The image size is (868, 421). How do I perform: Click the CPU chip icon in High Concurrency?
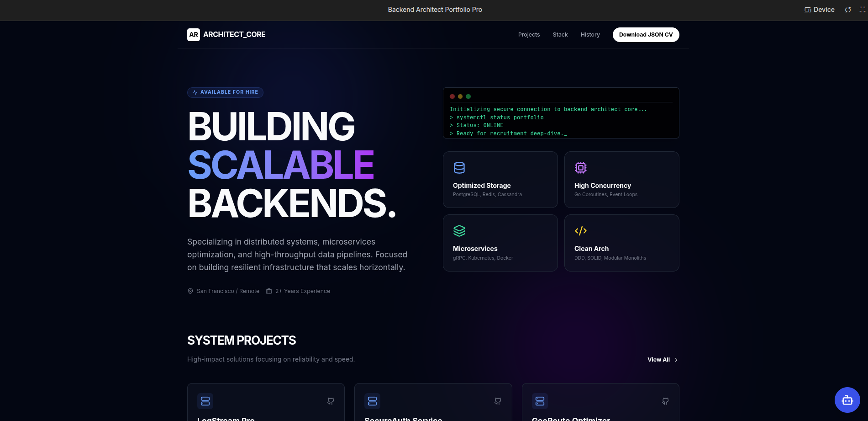click(x=580, y=168)
